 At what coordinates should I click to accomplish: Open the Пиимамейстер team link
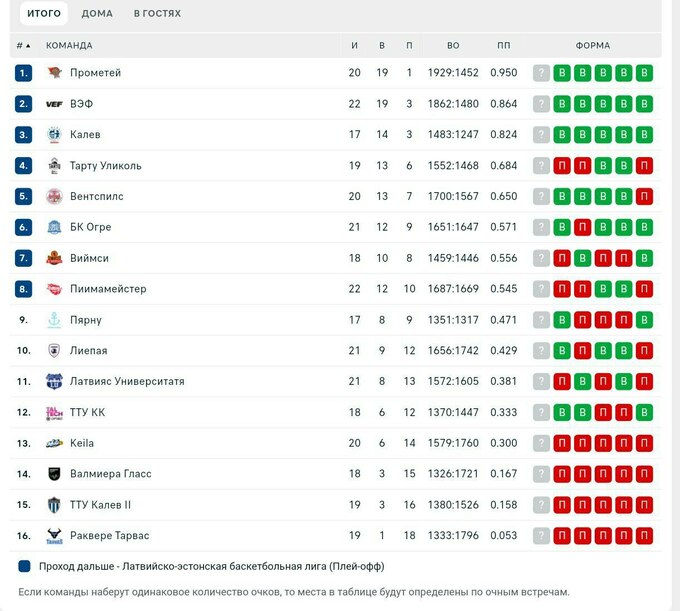pos(108,289)
